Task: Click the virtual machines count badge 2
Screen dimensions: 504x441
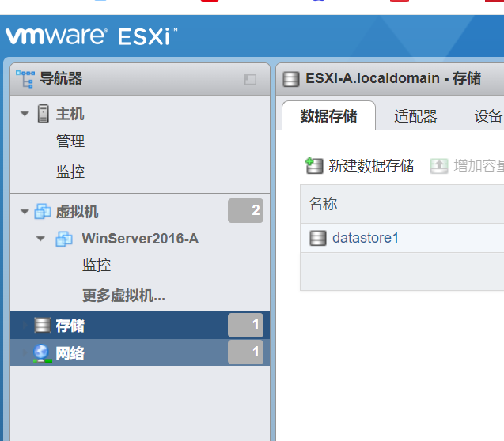Action: 245,210
